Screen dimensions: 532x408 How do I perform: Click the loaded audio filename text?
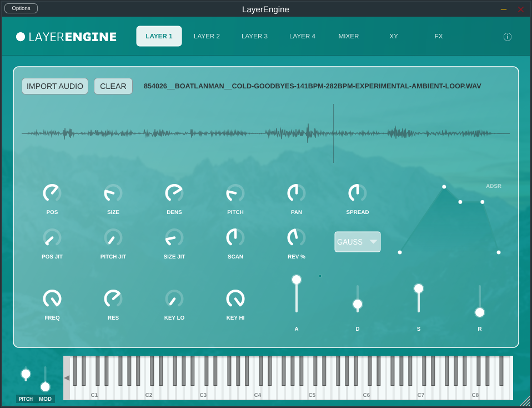click(x=312, y=86)
